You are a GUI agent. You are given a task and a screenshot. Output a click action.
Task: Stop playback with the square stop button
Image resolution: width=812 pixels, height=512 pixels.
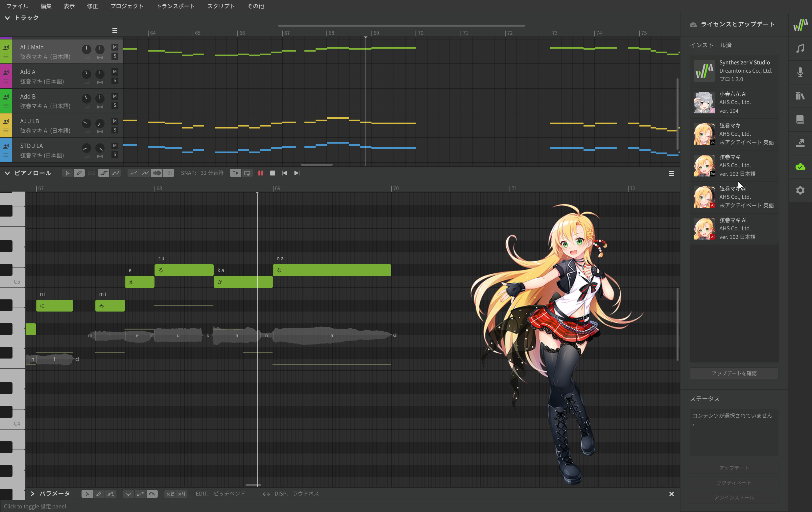(273, 173)
